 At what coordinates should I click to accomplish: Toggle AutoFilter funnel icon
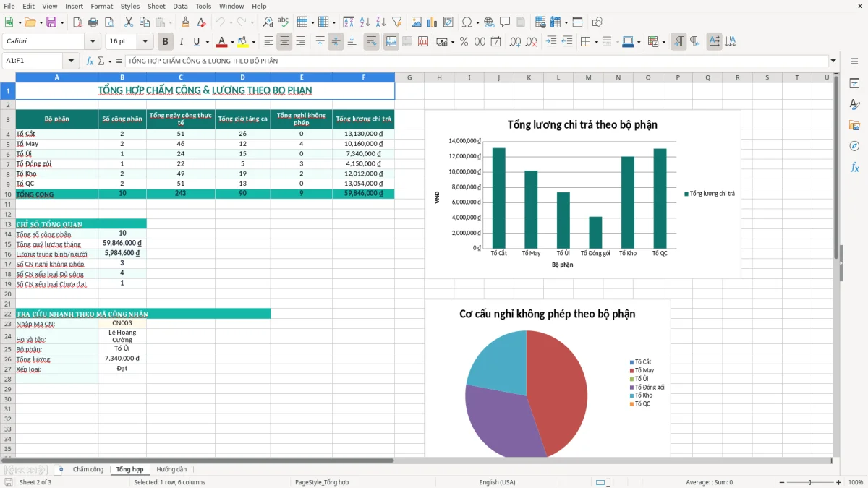pos(397,22)
